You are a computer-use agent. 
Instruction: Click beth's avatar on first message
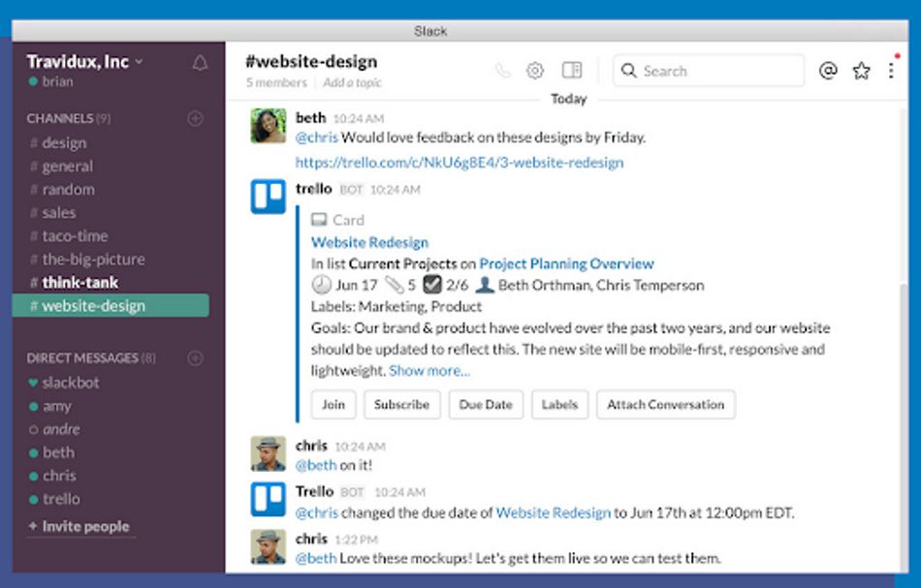click(x=269, y=126)
